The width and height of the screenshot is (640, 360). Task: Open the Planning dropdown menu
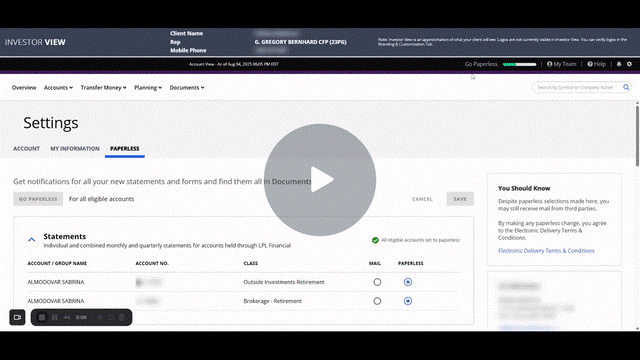(148, 87)
